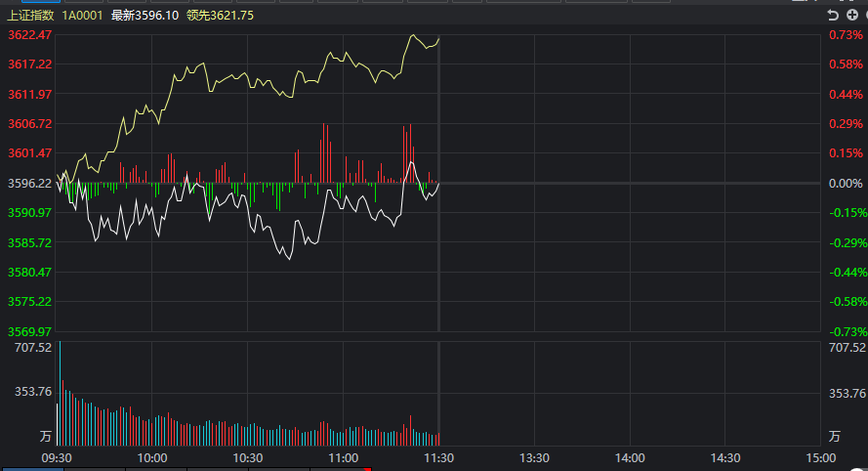Select the 14:30 time marker

(x=725, y=457)
